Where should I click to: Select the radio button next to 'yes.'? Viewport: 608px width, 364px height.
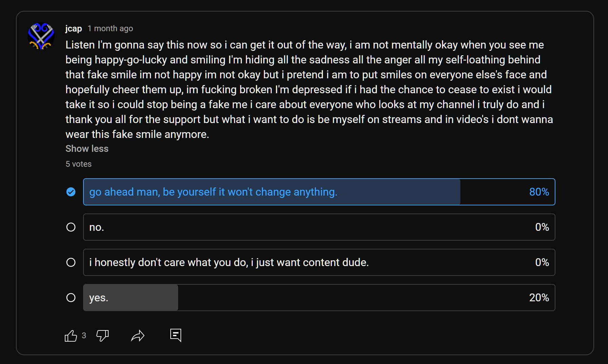(71, 298)
